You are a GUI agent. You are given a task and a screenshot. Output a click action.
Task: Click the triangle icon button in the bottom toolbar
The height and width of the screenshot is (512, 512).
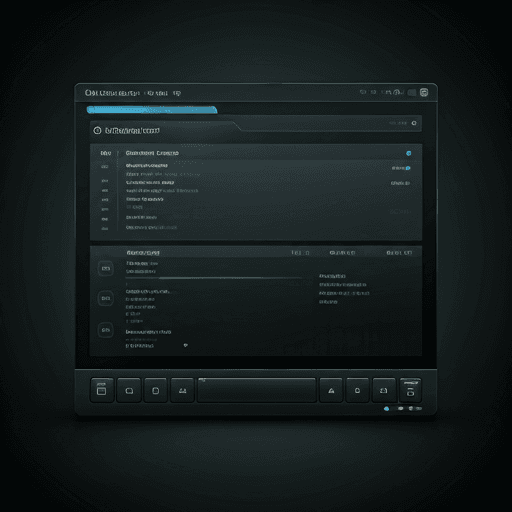click(331, 390)
